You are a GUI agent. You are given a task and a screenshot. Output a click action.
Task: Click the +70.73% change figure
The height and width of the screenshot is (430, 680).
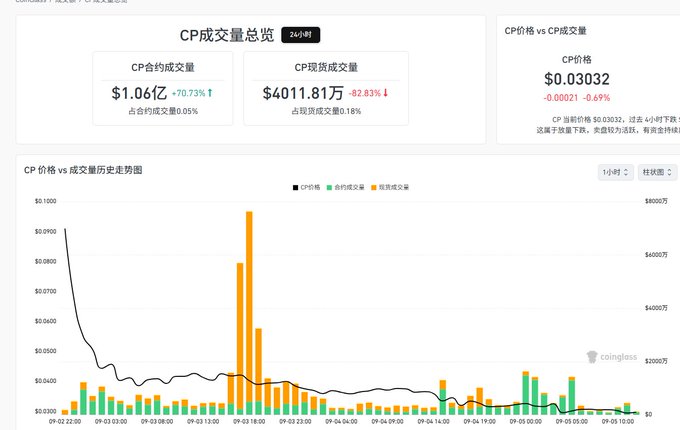[189, 93]
